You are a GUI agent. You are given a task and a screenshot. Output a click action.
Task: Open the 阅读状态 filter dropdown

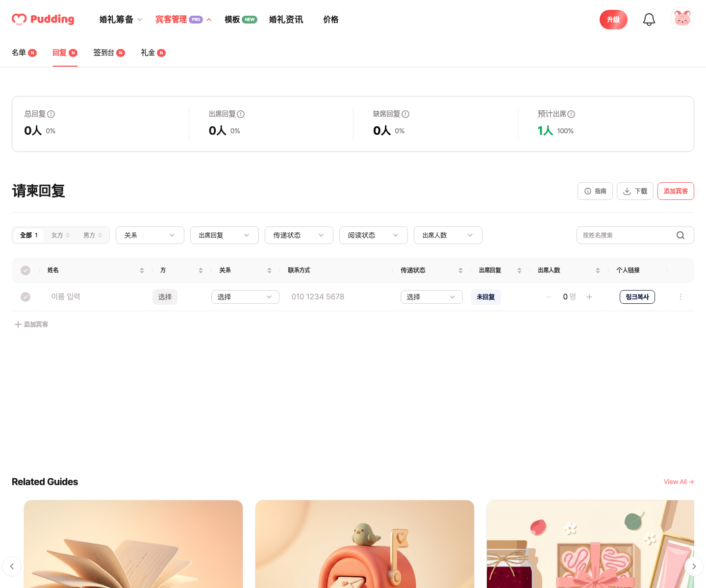tap(374, 235)
